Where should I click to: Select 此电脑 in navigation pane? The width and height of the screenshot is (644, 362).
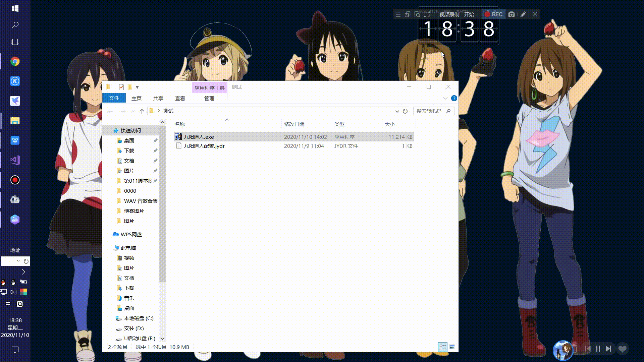pos(128,248)
